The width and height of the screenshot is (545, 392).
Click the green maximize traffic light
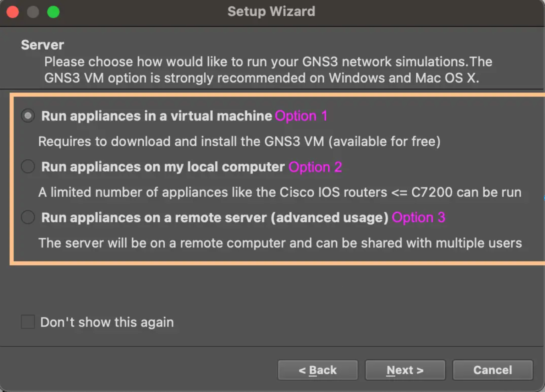pos(53,12)
